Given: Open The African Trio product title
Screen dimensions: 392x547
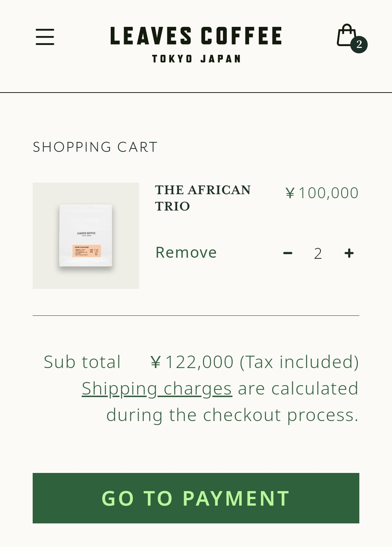Looking at the screenshot, I should 203,198.
